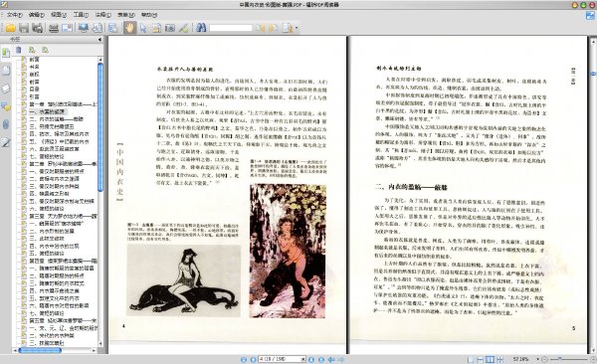Select the 第二章 bookmark
Screen dimensions: 597x364
point(63,164)
